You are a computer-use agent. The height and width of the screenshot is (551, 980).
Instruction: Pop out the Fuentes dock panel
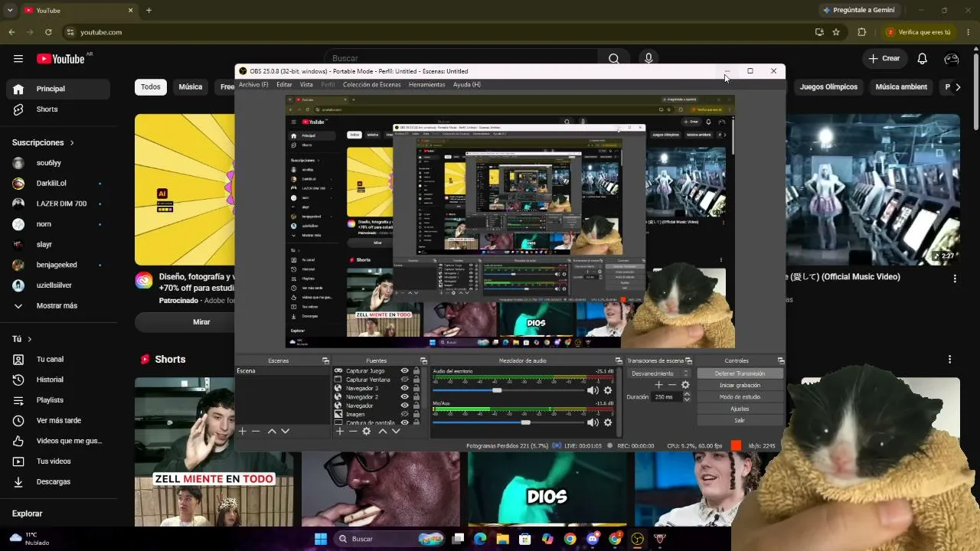click(x=423, y=360)
